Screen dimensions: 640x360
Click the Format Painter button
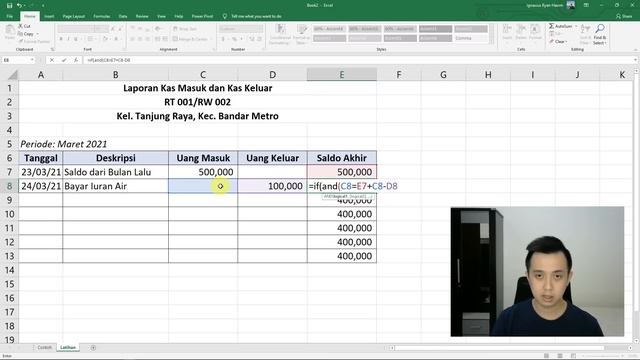point(34,42)
